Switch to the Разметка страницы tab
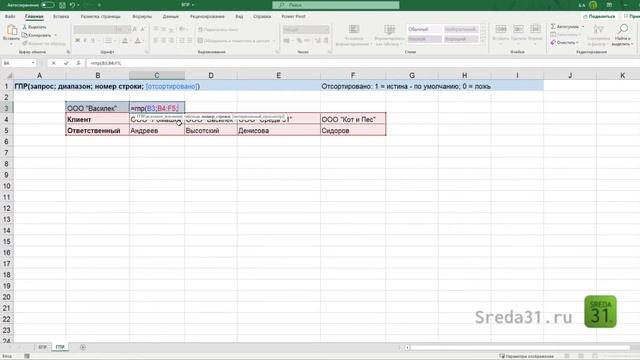Screen dimensions: 640x360 tap(100, 16)
